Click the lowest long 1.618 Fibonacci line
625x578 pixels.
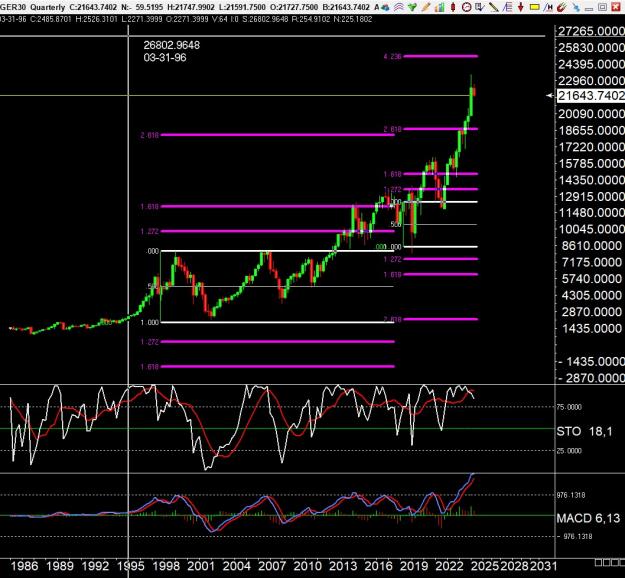pos(277,366)
